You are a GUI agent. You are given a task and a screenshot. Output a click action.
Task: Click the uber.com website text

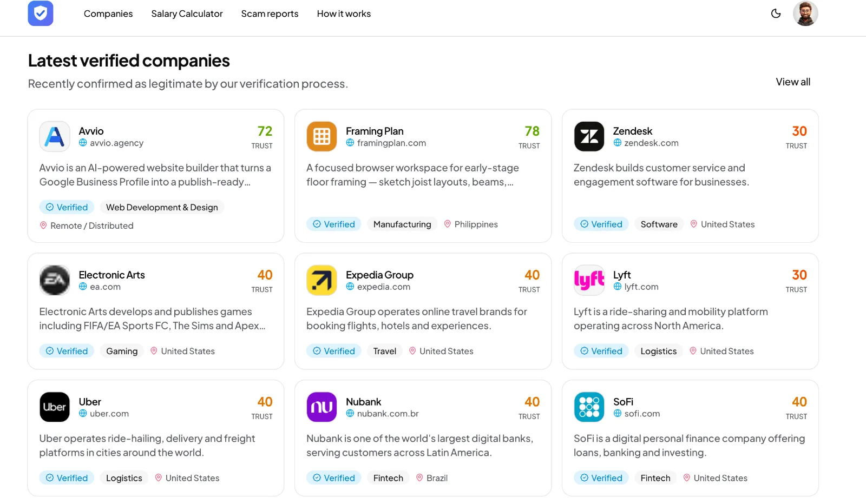(x=109, y=414)
